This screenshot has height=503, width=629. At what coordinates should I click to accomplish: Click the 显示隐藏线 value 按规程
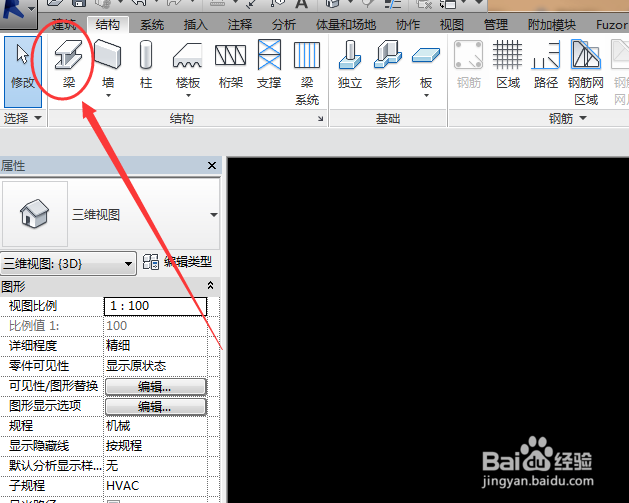click(x=156, y=446)
